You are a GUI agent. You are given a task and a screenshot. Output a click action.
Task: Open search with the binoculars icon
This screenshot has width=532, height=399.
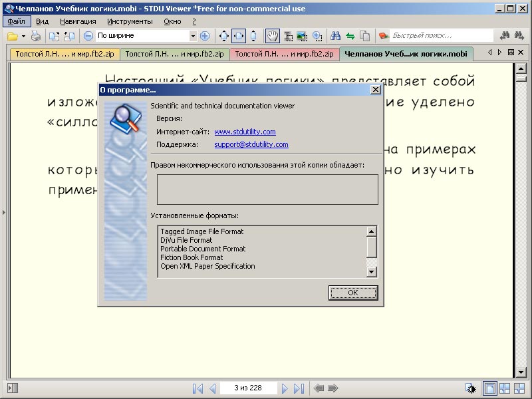(336, 35)
